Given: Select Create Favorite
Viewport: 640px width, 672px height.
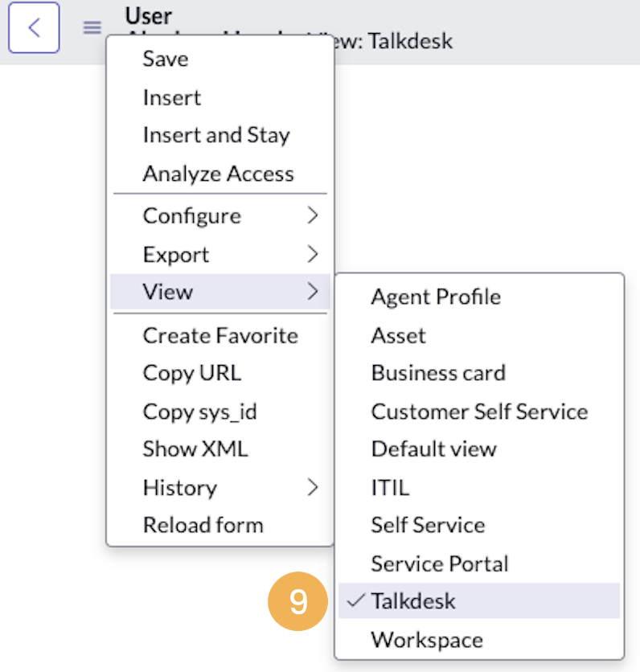Looking at the screenshot, I should (220, 335).
